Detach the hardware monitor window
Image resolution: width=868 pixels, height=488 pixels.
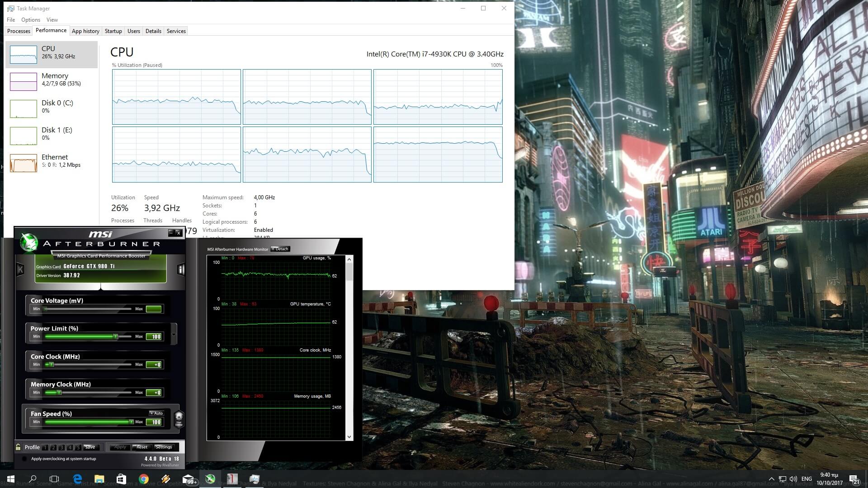coord(280,249)
